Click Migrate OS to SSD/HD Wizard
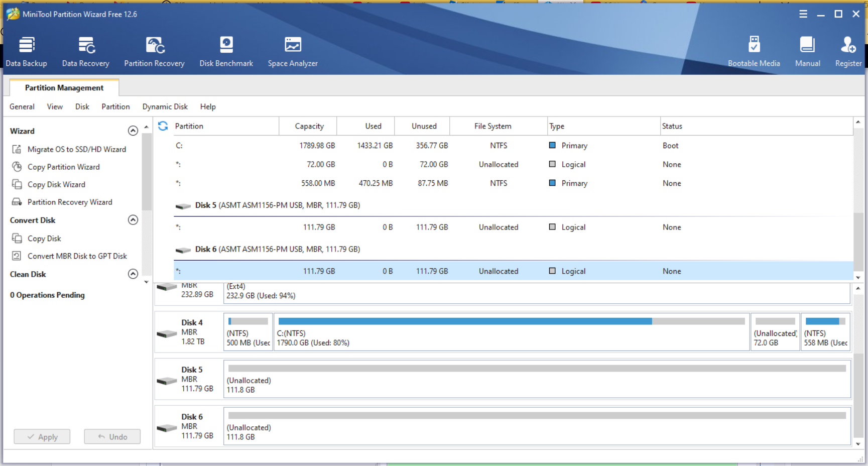This screenshot has height=466, width=868. [x=76, y=150]
